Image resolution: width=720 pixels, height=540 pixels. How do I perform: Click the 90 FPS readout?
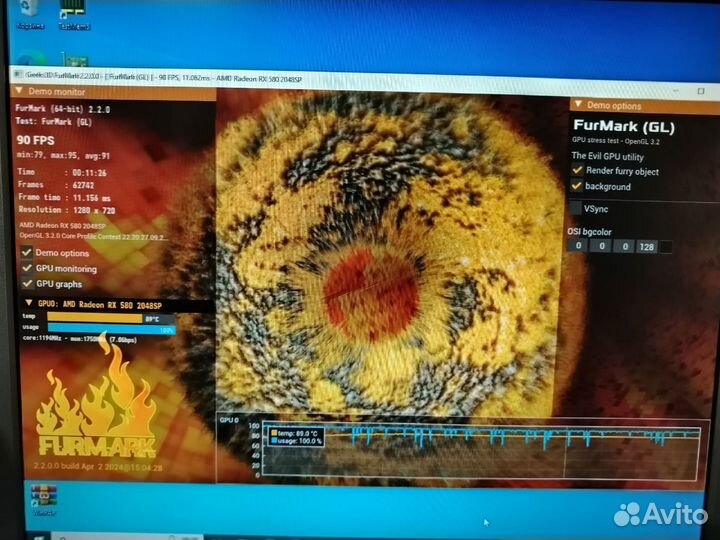pyautogui.click(x=35, y=140)
